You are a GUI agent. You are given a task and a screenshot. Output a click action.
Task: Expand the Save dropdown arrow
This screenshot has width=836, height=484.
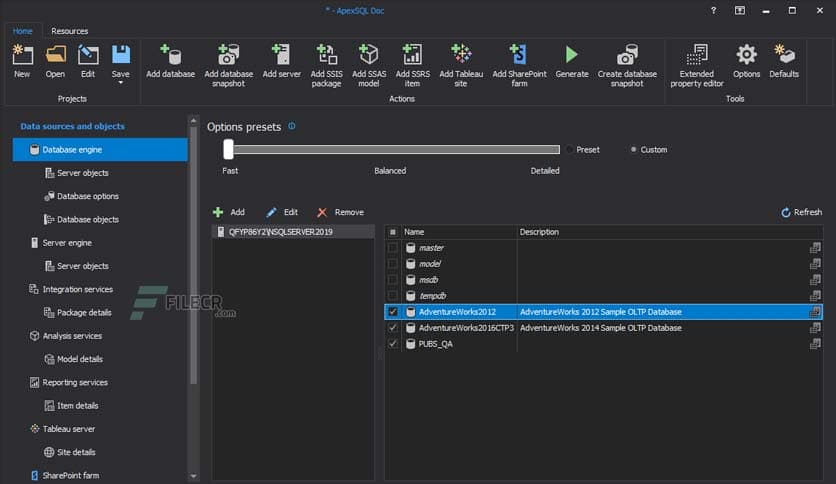point(120,83)
